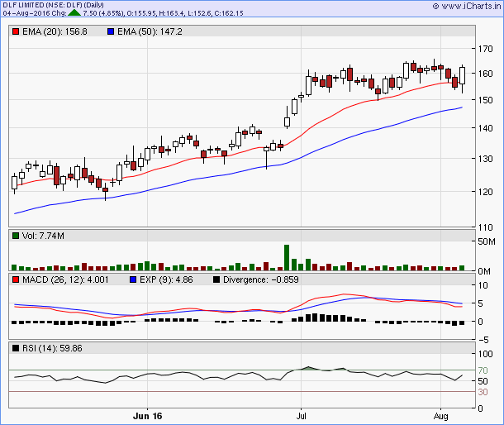Click the green up-arrow change indicator
Screen dimensions: 504x425
tap(74, 13)
